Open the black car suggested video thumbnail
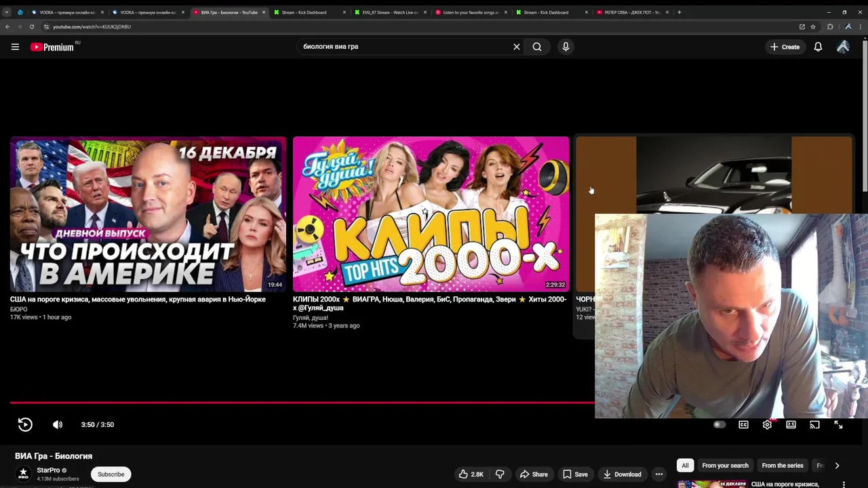The image size is (868, 488). coord(713,175)
